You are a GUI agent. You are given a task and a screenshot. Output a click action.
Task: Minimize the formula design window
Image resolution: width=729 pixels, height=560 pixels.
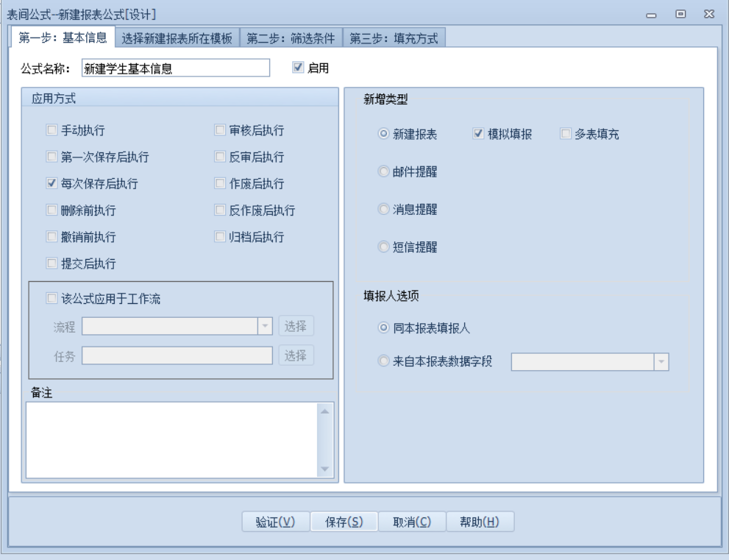pos(652,14)
